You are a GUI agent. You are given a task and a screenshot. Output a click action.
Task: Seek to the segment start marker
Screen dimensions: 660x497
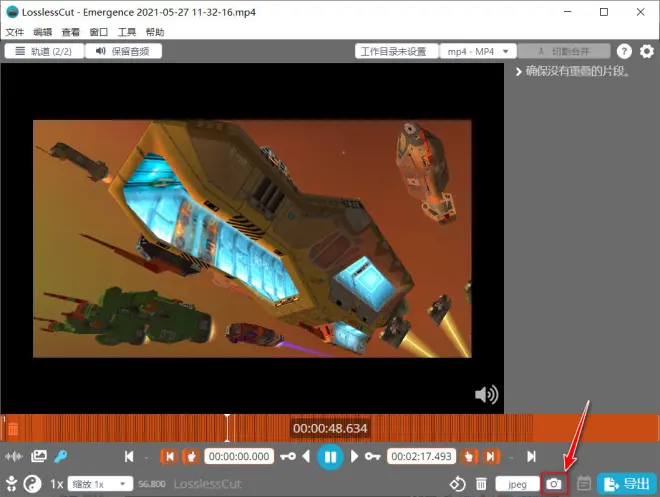[x=169, y=457]
